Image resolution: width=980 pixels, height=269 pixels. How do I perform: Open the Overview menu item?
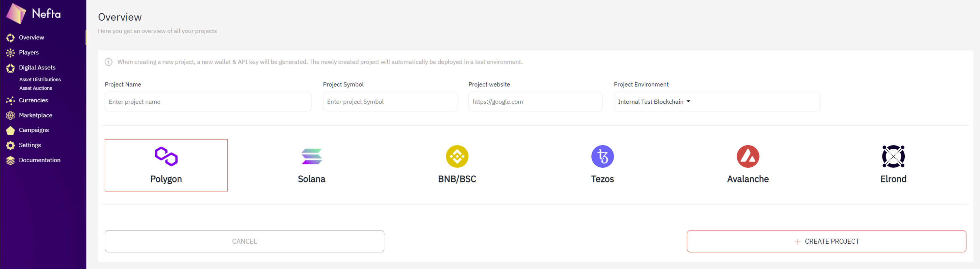click(32, 37)
